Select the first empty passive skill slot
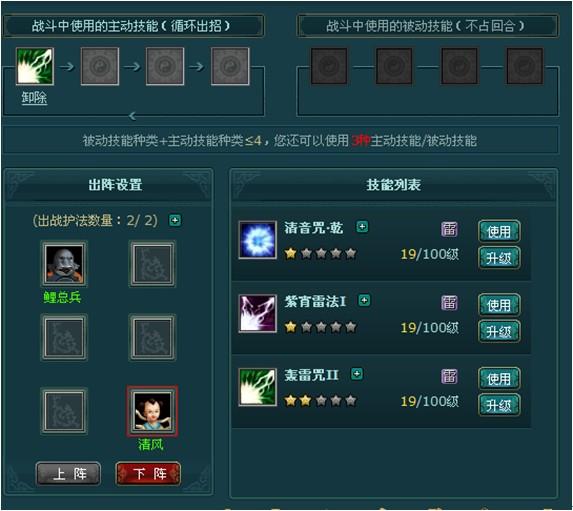Screen dimensions: 573x511 coord(329,66)
